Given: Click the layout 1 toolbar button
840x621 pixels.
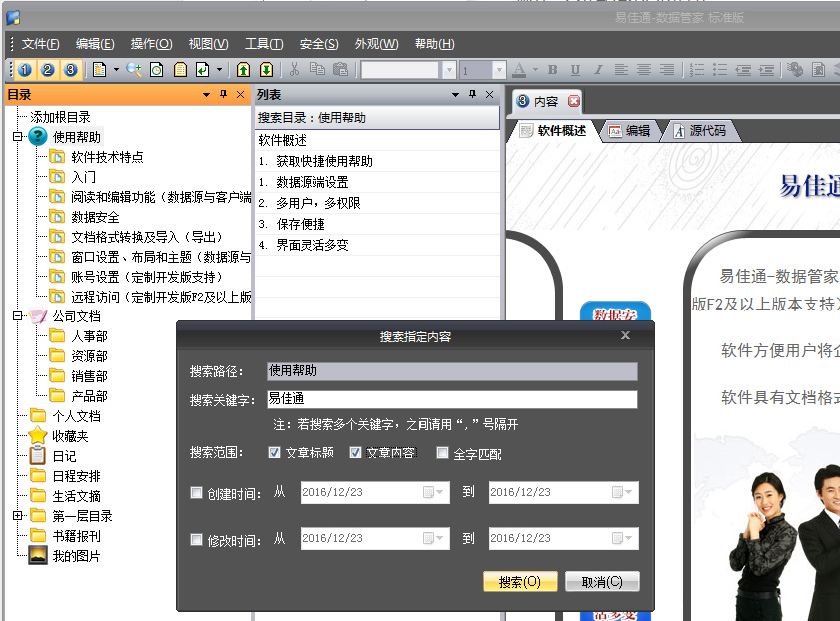Looking at the screenshot, I should (25, 70).
